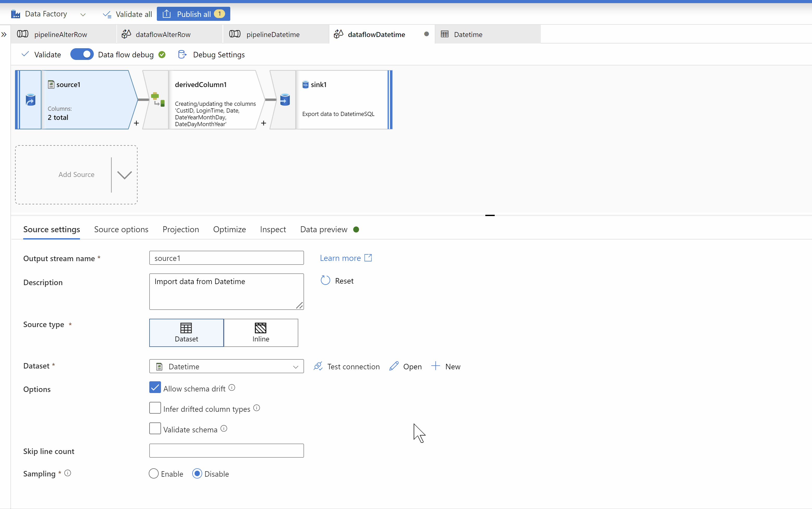Image resolution: width=812 pixels, height=509 pixels.
Task: Select Enable sampling radio button
Action: point(153,473)
